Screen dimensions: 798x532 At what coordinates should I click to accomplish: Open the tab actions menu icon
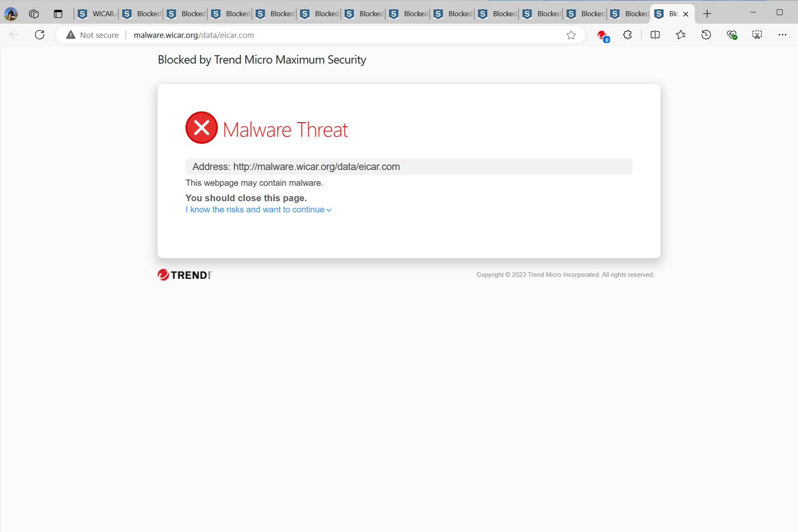(x=58, y=14)
